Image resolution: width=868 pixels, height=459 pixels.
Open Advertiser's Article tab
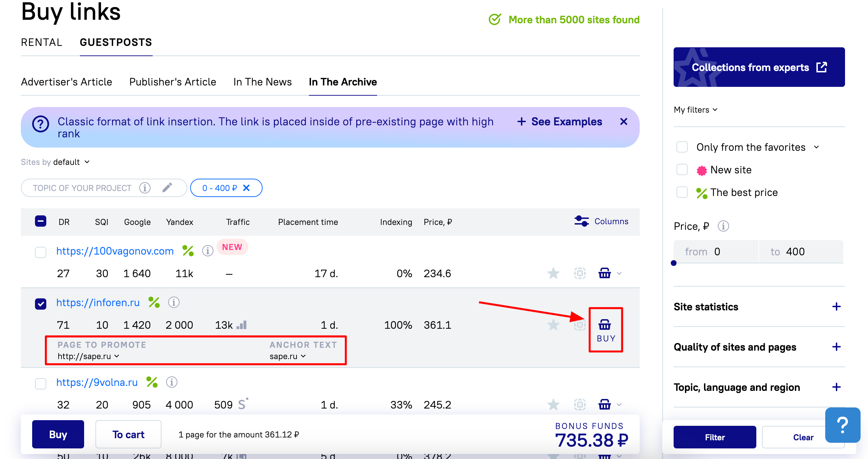[x=66, y=82]
